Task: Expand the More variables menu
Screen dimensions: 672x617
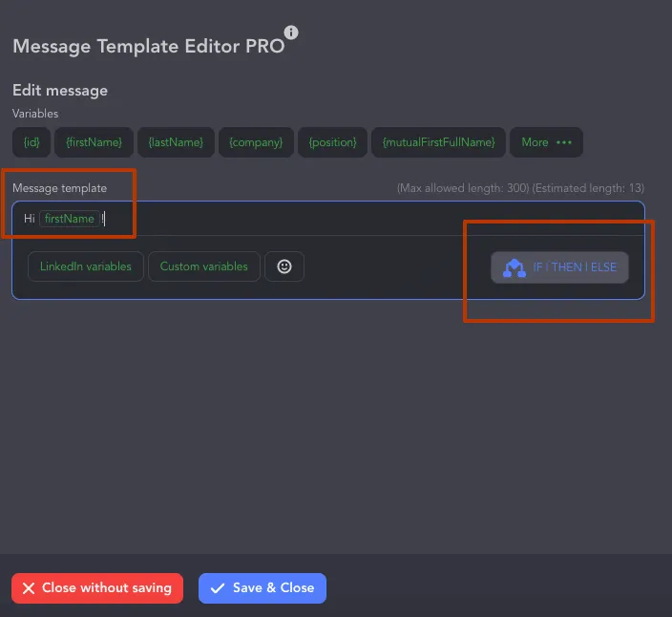Action: click(x=546, y=142)
